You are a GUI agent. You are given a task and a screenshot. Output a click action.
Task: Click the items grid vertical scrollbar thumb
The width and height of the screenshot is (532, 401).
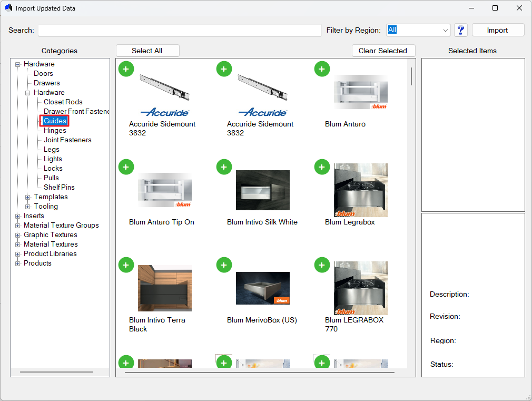(x=411, y=76)
